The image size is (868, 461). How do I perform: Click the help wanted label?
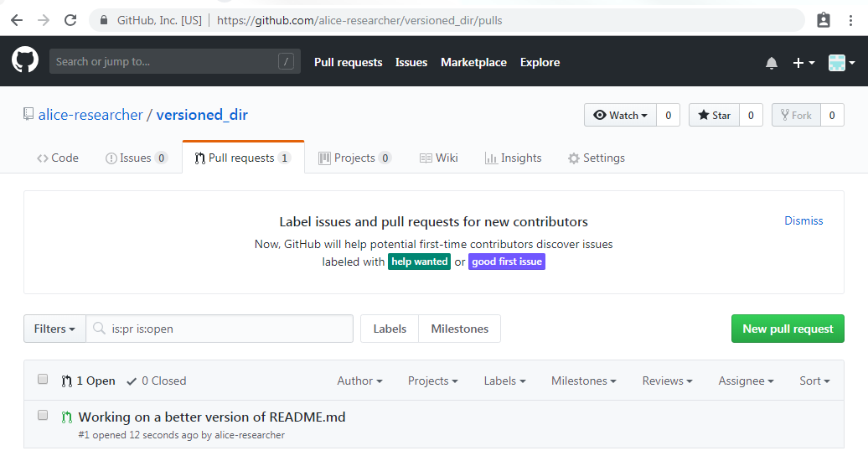420,262
